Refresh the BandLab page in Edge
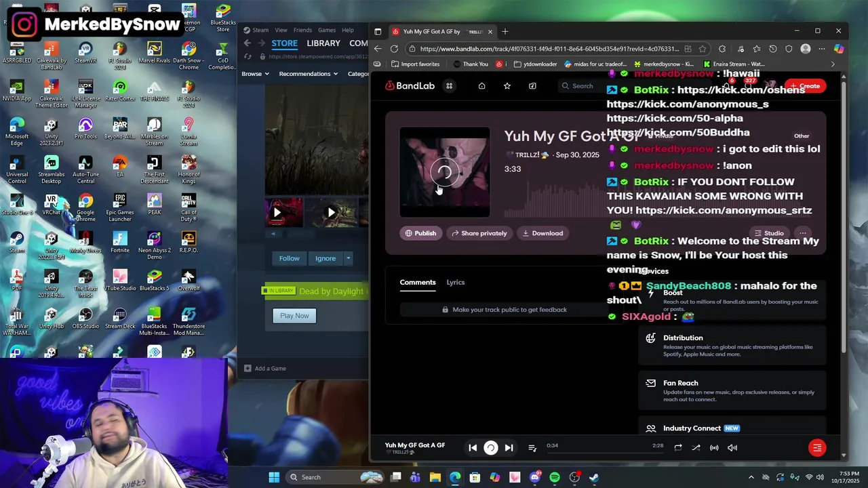 [394, 49]
